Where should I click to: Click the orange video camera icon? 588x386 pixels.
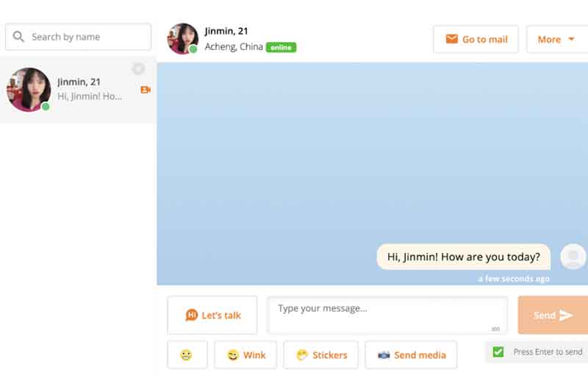pos(145,90)
